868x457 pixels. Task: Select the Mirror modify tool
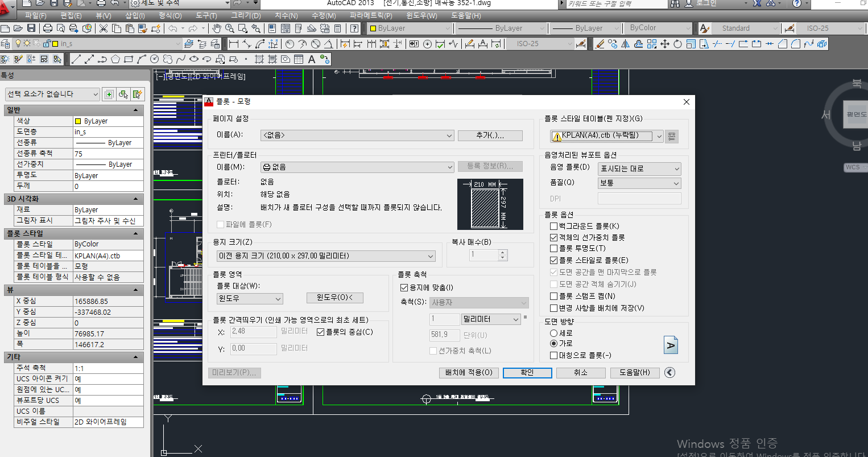click(626, 44)
